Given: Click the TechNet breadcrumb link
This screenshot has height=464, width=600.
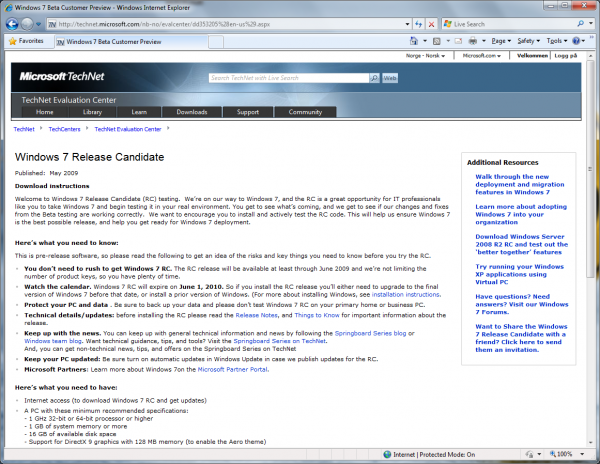Looking at the screenshot, I should pyautogui.click(x=24, y=129).
